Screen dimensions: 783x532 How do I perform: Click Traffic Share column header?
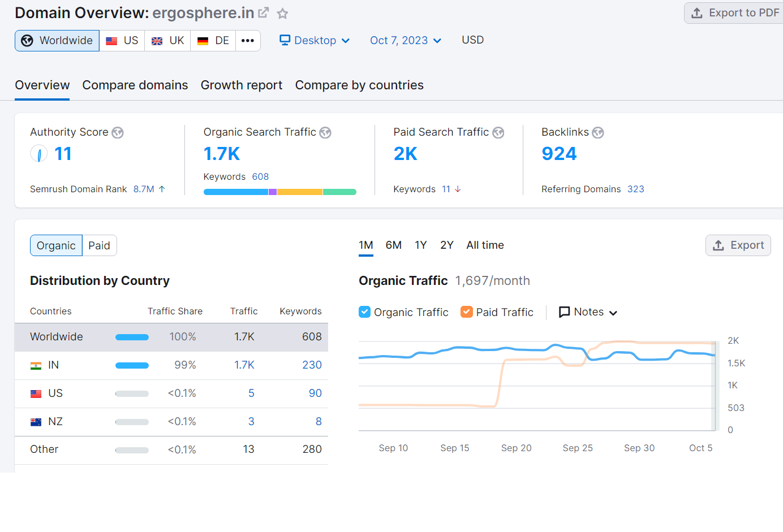(175, 312)
